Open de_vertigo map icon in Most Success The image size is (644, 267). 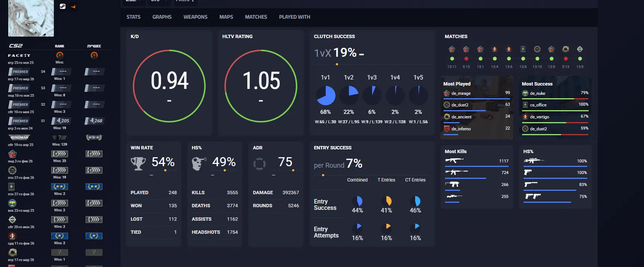pyautogui.click(x=525, y=117)
